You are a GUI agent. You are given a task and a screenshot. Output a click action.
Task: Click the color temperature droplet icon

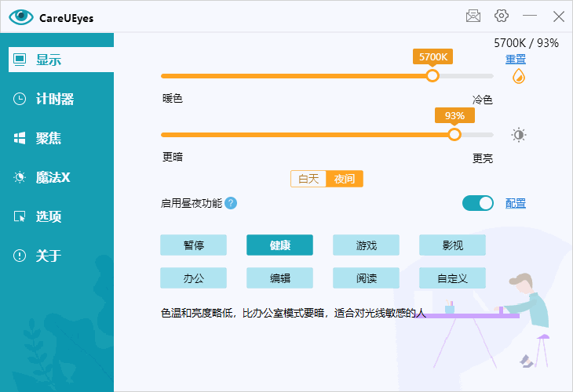click(518, 76)
